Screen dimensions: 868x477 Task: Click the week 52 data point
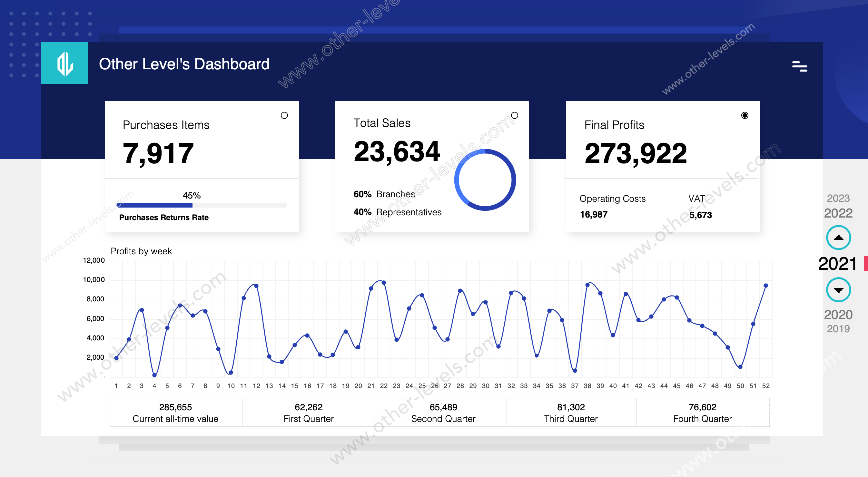(x=765, y=285)
